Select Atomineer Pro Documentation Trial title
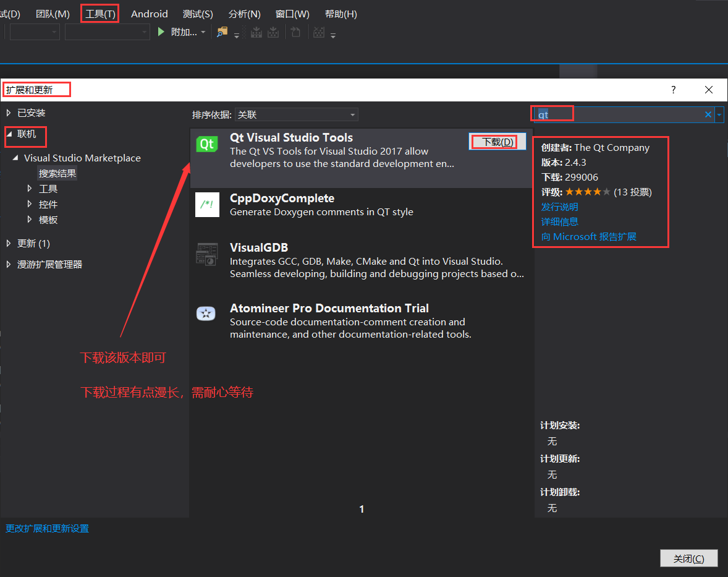The image size is (728, 577). point(329,308)
